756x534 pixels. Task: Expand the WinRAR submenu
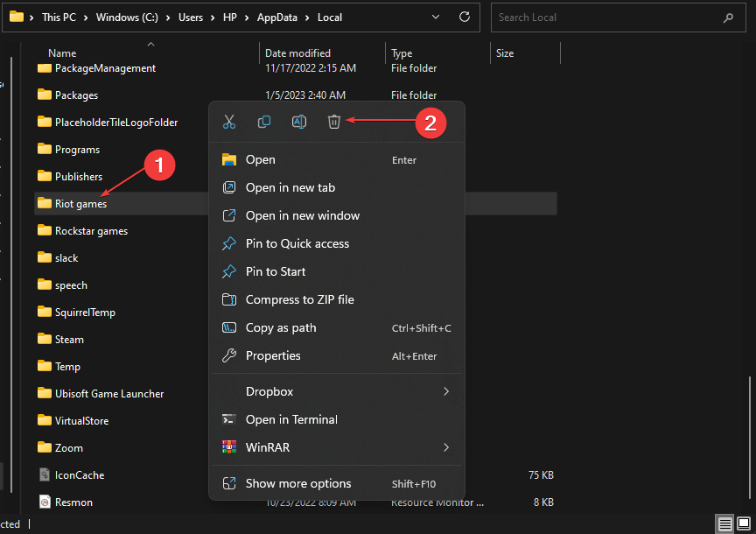[337, 447]
